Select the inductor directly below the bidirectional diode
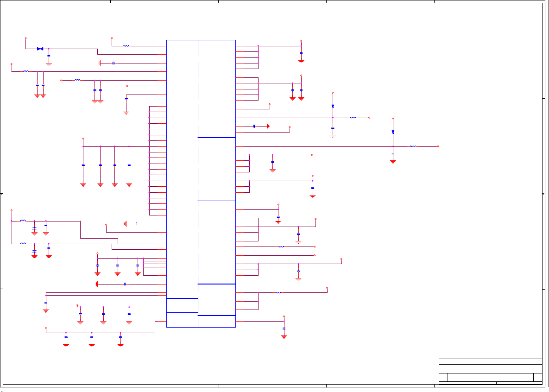Viewport: 549px width, 392px height. (x=26, y=71)
